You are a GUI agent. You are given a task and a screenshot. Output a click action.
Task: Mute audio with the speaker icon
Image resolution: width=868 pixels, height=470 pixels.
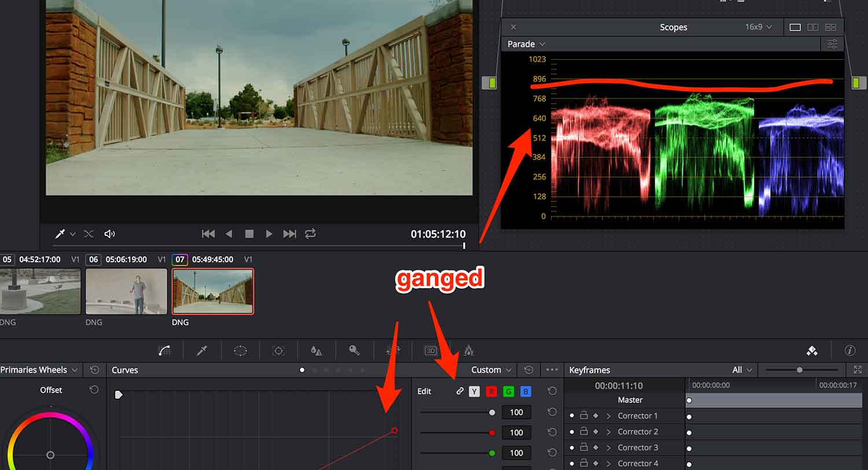pos(109,234)
